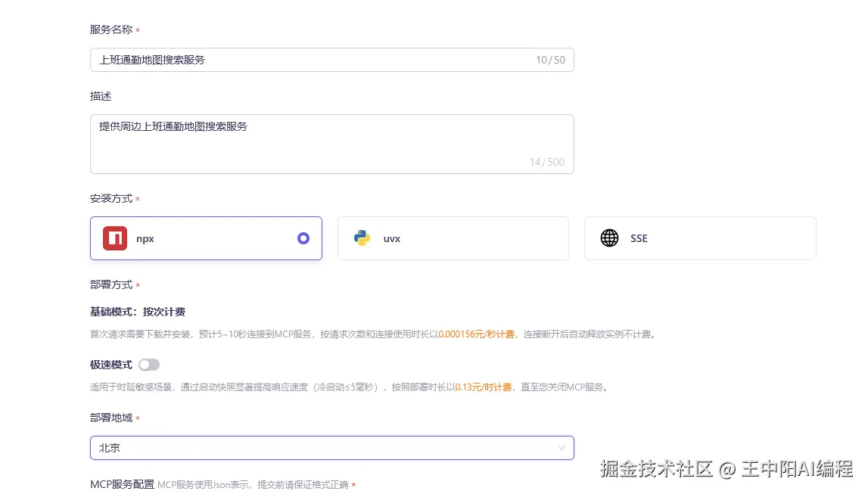Focus the 描述 textarea field
868x494 pixels.
332,144
